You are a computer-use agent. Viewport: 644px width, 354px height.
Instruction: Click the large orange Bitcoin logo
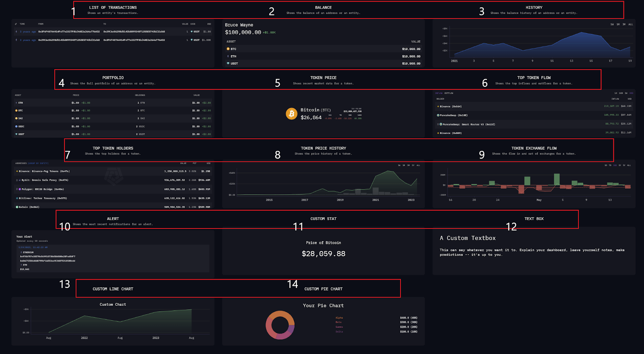pyautogui.click(x=291, y=114)
